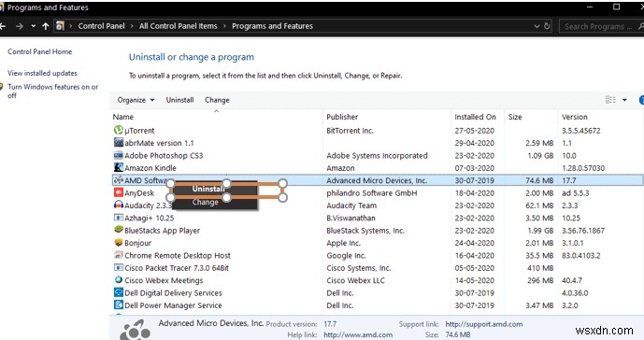Viewport: 644px width, 340px height.
Task: Click the Bonjour program name
Action: [x=138, y=243]
